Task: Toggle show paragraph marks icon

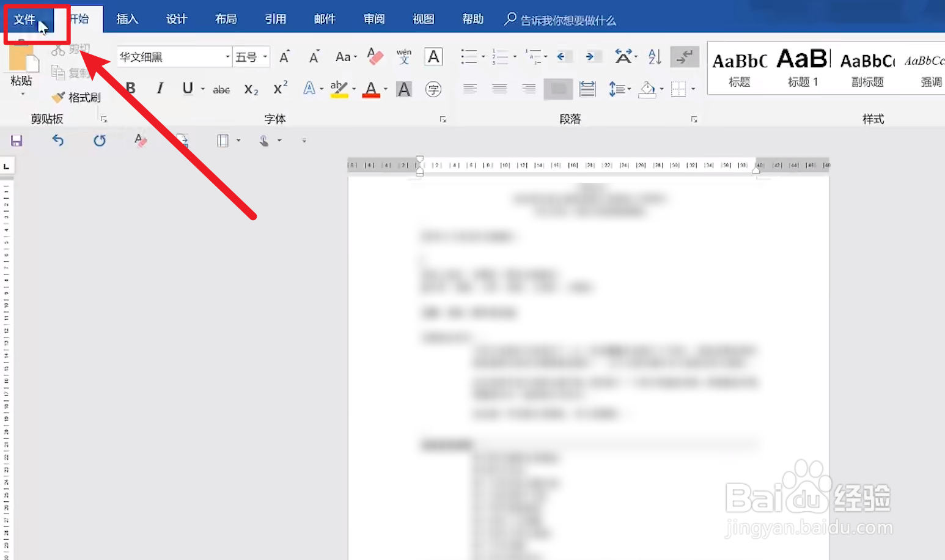Action: tap(685, 57)
